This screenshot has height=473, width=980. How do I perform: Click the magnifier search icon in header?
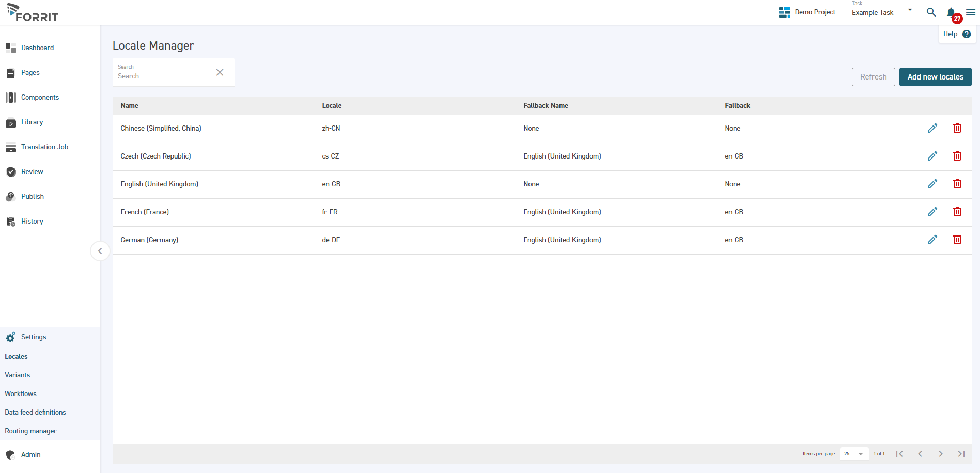tap(931, 12)
